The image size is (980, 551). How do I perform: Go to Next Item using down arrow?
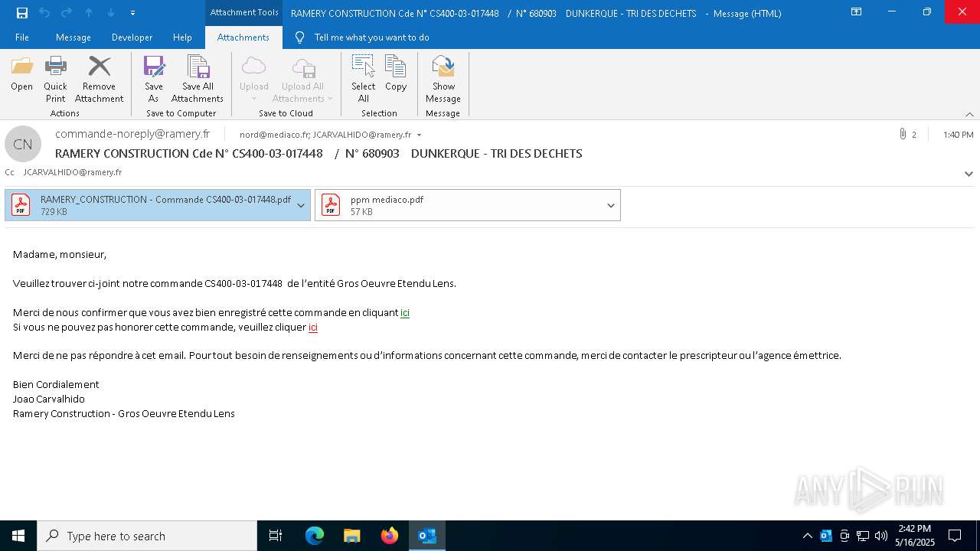[111, 13]
